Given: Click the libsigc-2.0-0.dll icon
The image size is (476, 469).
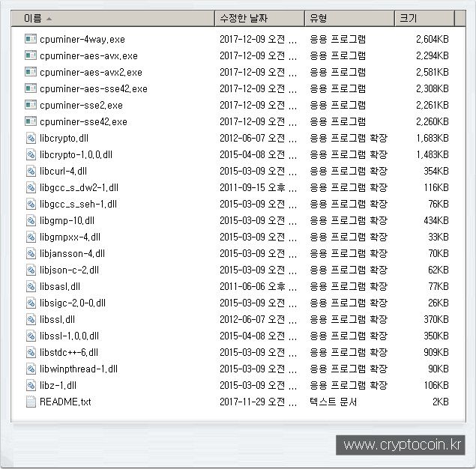Looking at the screenshot, I should tap(31, 303).
